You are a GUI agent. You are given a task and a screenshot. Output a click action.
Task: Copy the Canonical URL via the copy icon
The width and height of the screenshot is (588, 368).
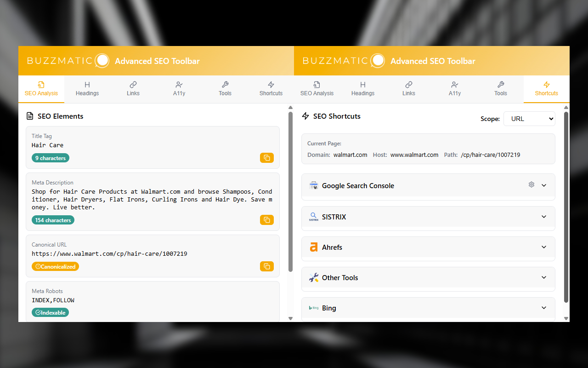click(x=267, y=266)
